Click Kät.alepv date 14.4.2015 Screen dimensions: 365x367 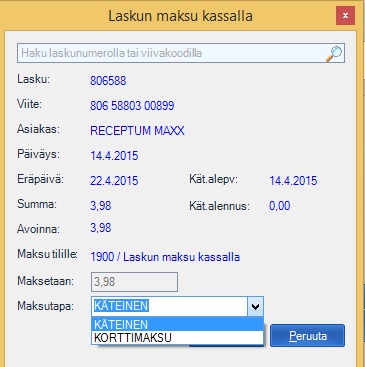[x=293, y=181]
